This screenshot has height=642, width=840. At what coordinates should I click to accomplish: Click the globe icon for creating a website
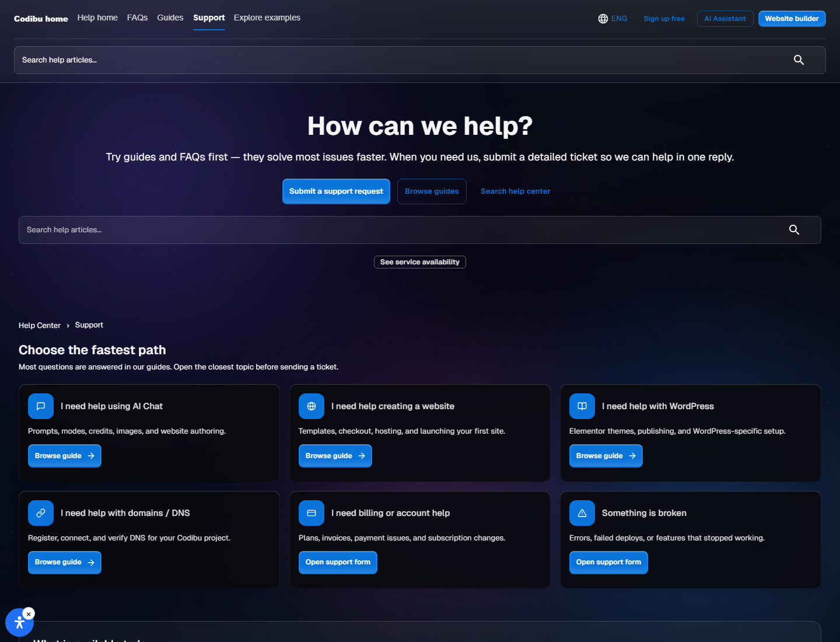coord(311,406)
